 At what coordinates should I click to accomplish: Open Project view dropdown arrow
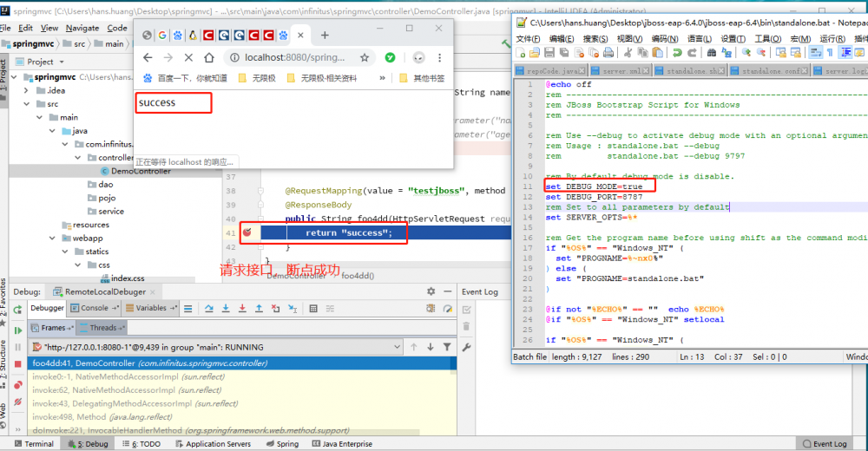(62, 62)
